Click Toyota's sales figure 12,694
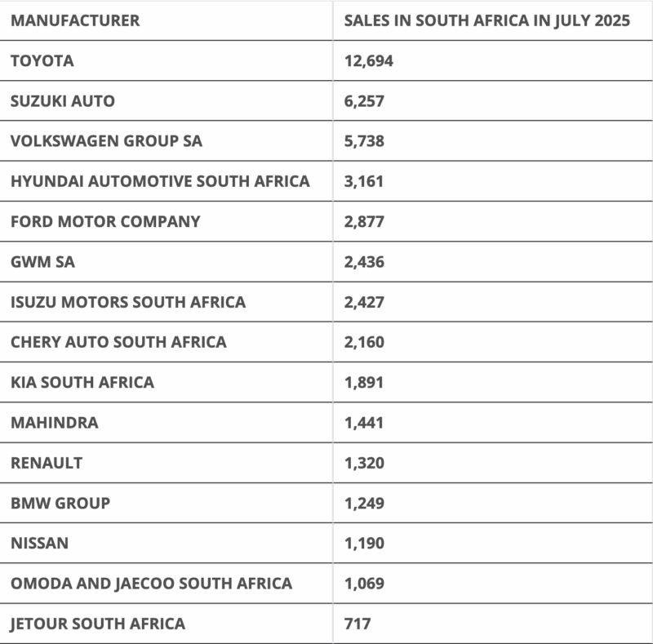 point(369,60)
